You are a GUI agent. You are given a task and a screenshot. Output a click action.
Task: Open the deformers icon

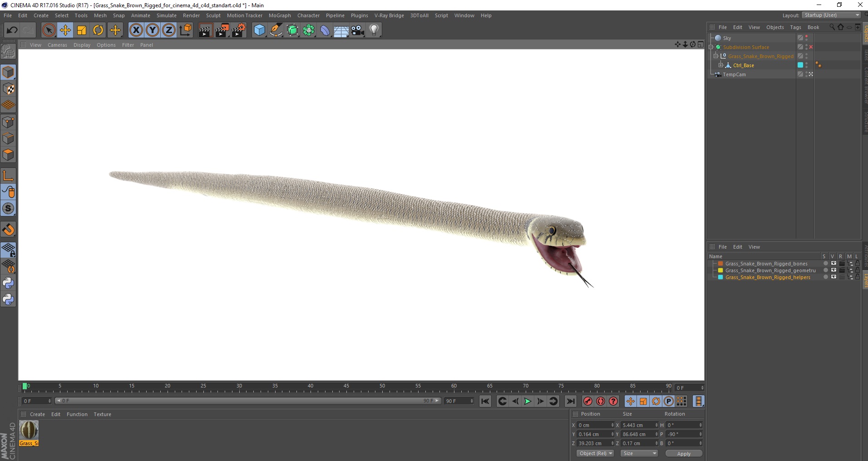pos(325,30)
